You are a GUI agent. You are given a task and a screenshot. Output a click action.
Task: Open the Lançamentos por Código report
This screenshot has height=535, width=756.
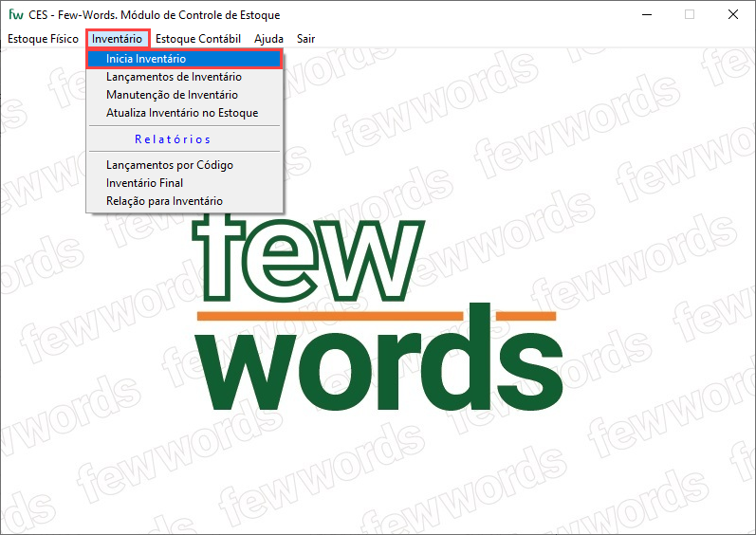pyautogui.click(x=184, y=165)
